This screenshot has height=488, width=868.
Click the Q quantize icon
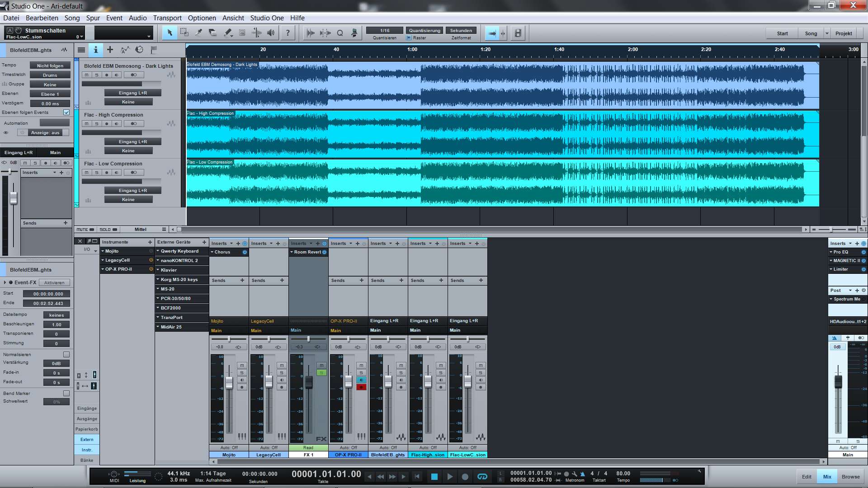pos(340,33)
